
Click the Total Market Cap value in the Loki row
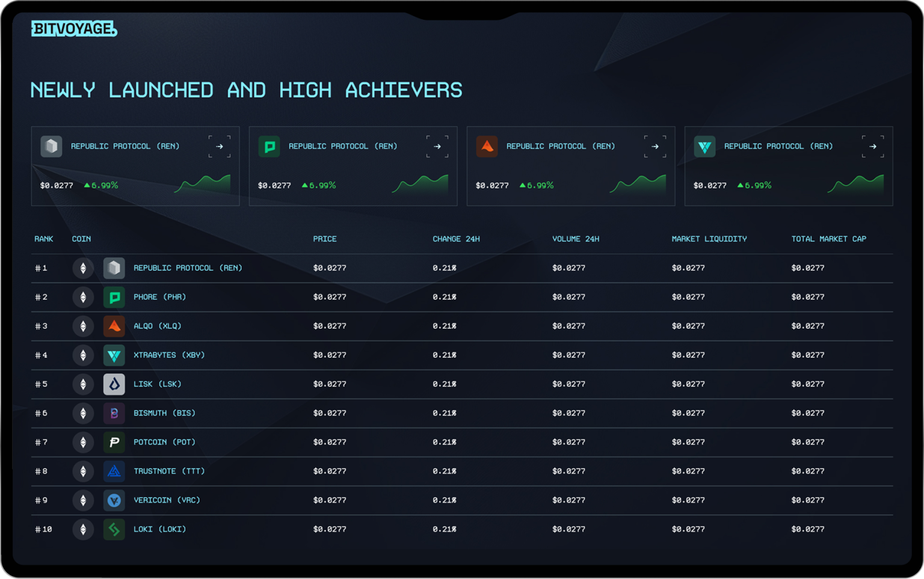(x=808, y=530)
